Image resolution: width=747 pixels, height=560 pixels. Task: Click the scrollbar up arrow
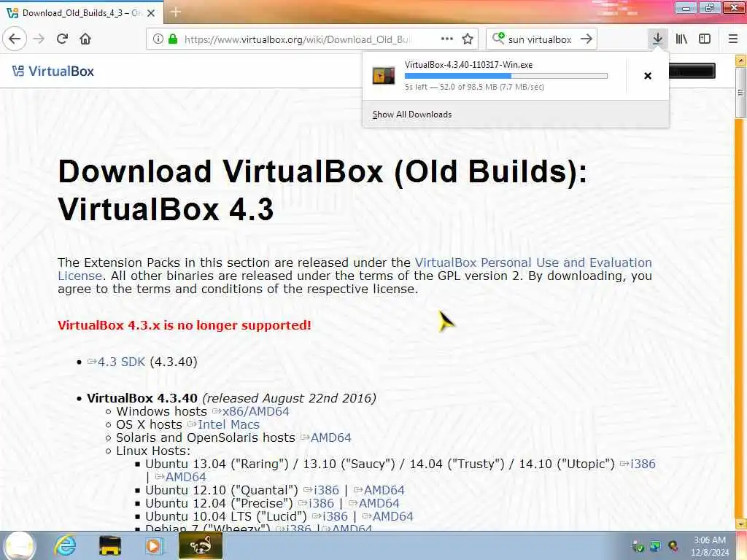point(741,61)
